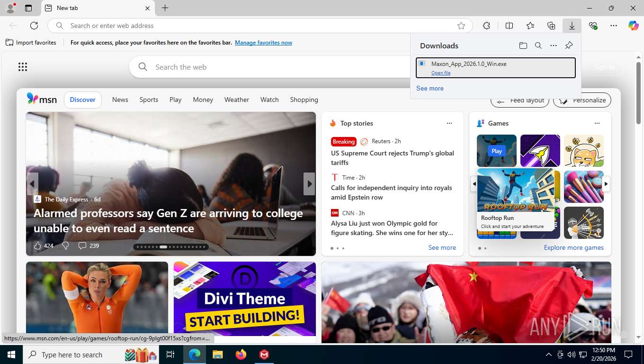This screenshot has height=364, width=644.
Task: Open File Explorer from taskbar
Action: click(217, 355)
